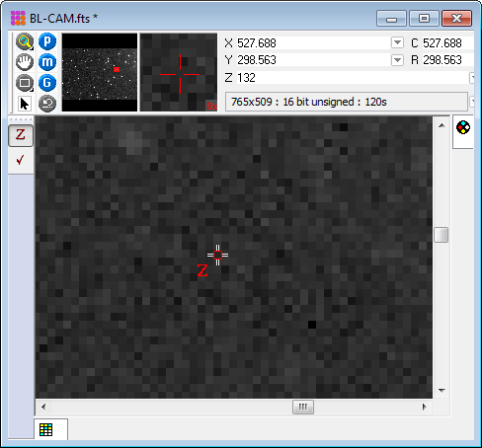Expand the X coordinate dropdown arrow

(397, 42)
